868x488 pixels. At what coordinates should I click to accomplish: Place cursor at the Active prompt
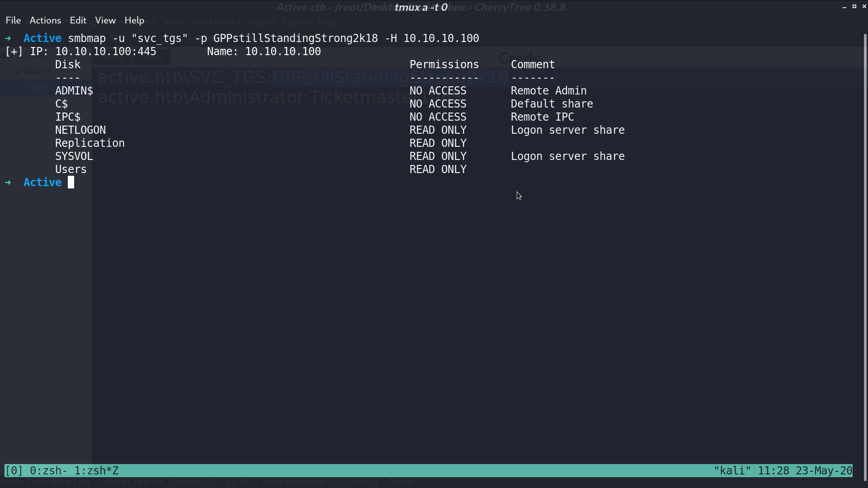71,183
